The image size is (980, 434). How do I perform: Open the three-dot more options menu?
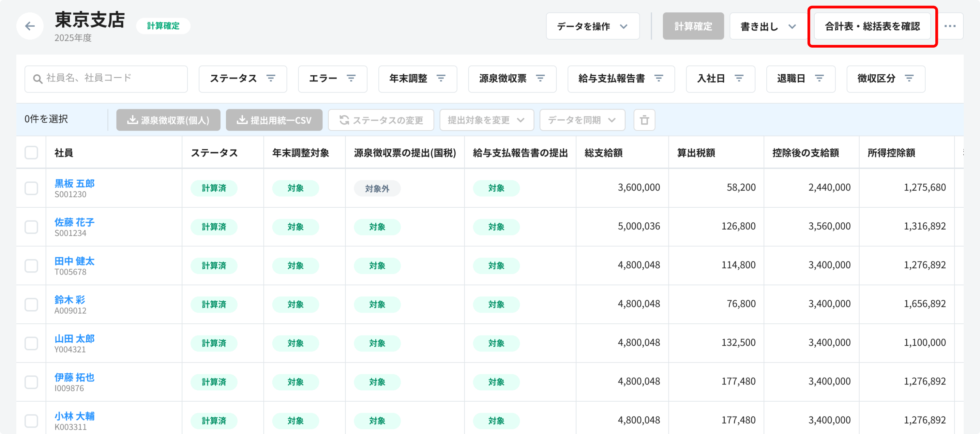(950, 26)
